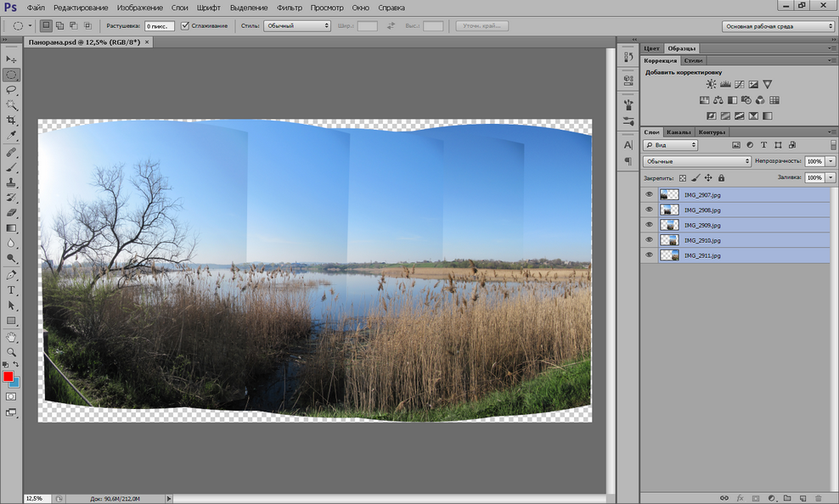Open the layer blend mode dropdown Обычные
This screenshot has height=504, width=839.
[x=696, y=161]
